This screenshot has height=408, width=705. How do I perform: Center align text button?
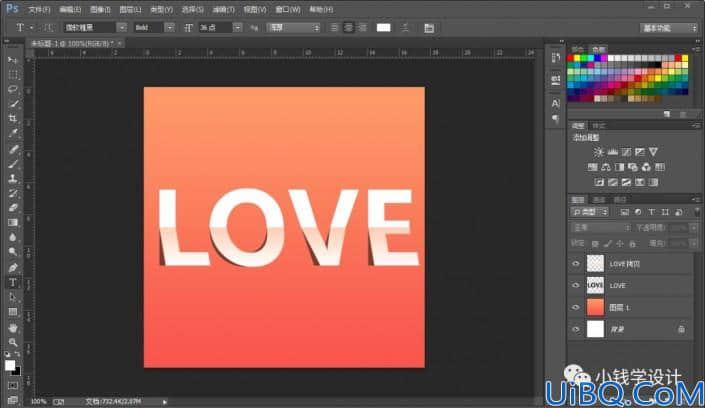pos(348,28)
